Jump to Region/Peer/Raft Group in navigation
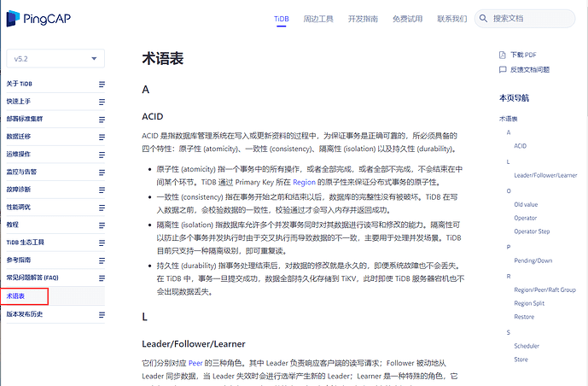588x386 pixels. (544, 290)
